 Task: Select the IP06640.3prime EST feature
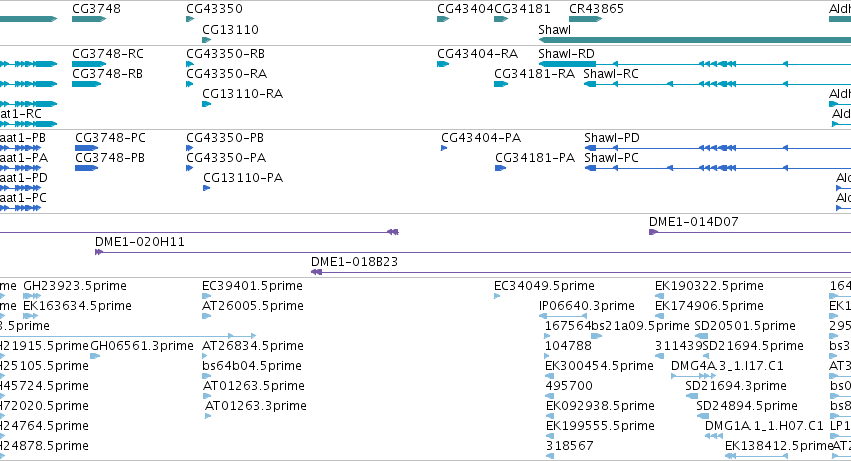coord(563,315)
